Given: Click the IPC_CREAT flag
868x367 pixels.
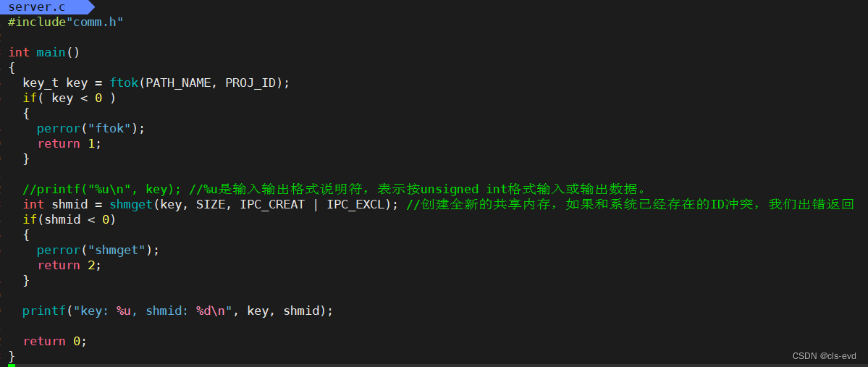Looking at the screenshot, I should [271, 205].
